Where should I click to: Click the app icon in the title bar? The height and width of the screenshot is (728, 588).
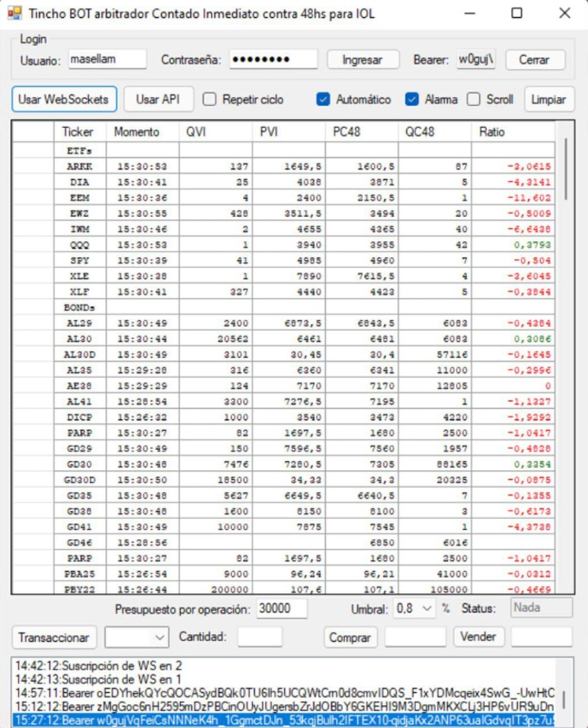(x=15, y=13)
